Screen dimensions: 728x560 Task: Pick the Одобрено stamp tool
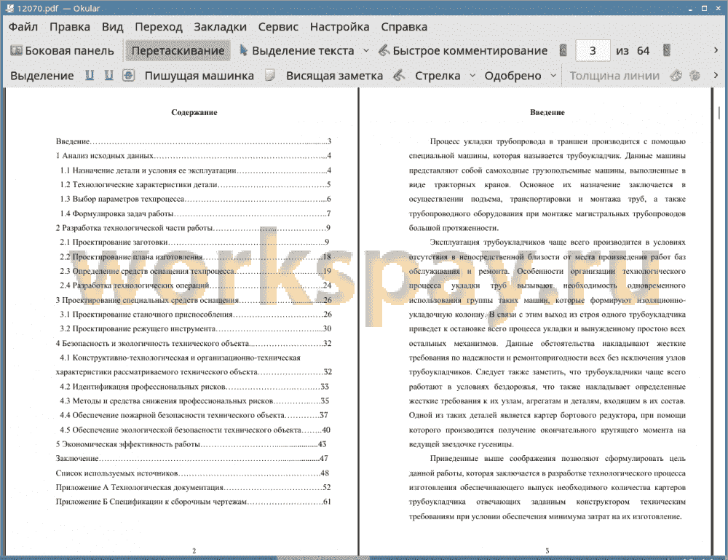[513, 76]
